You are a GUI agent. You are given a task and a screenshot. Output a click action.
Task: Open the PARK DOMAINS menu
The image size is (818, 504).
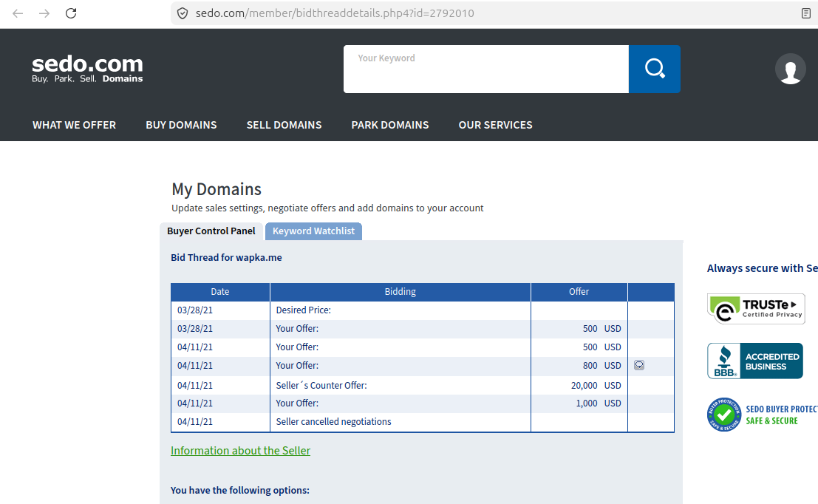389,125
